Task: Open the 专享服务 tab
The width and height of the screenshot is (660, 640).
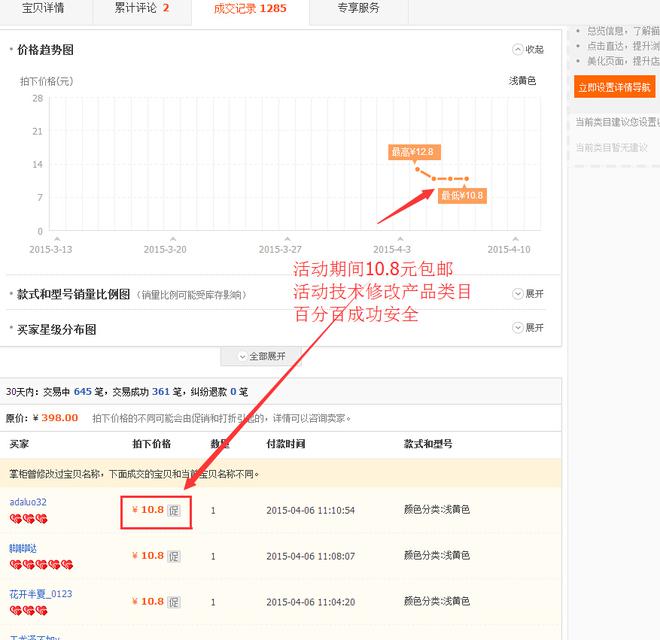Action: [x=358, y=9]
